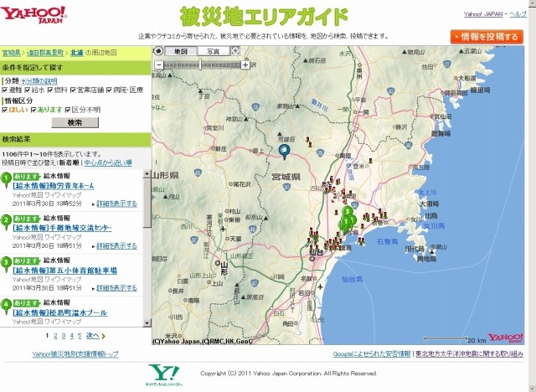Open [給水情報]勤労青年ホーム result
Image resolution: width=536 pixels, height=392 pixels.
[54, 186]
